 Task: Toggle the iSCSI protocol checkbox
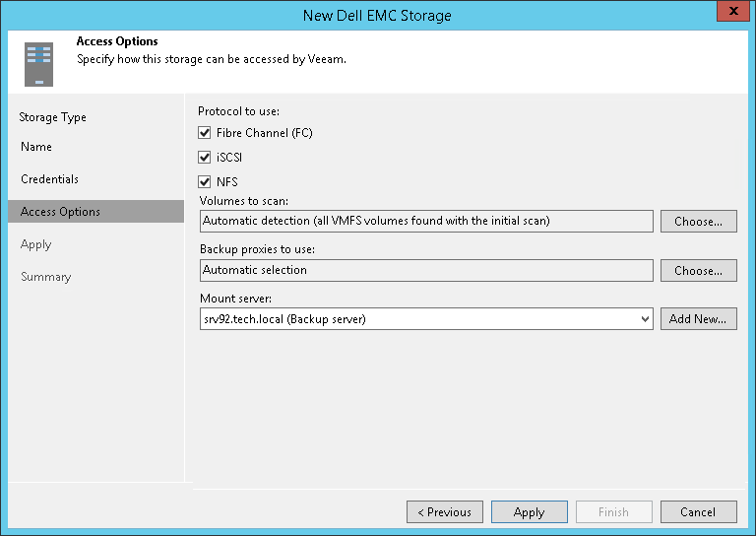pyautogui.click(x=205, y=158)
